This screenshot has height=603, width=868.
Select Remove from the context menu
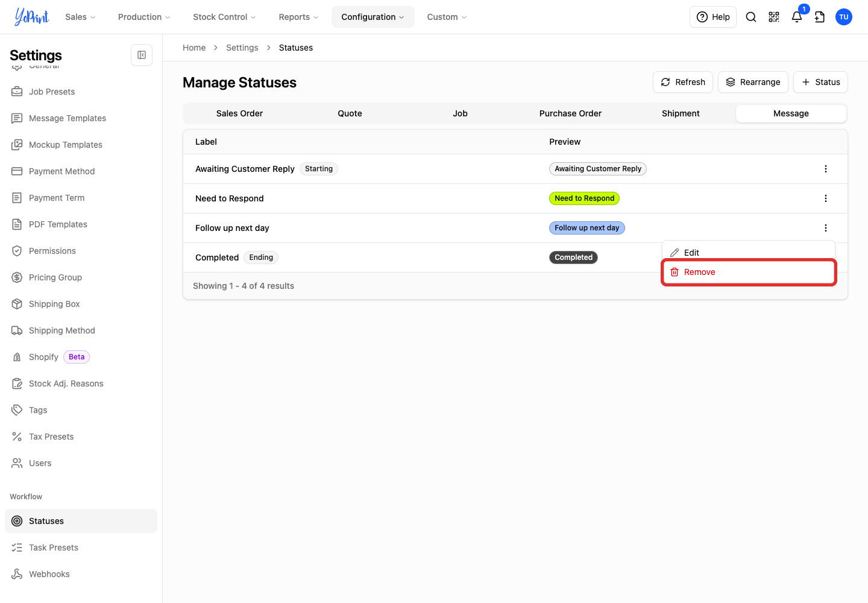point(749,272)
